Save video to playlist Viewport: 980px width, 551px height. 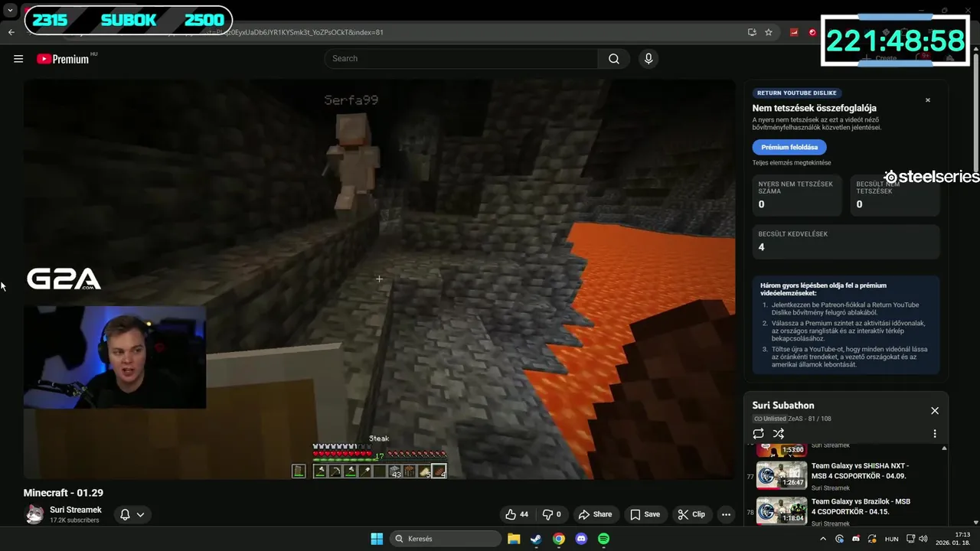click(x=645, y=514)
